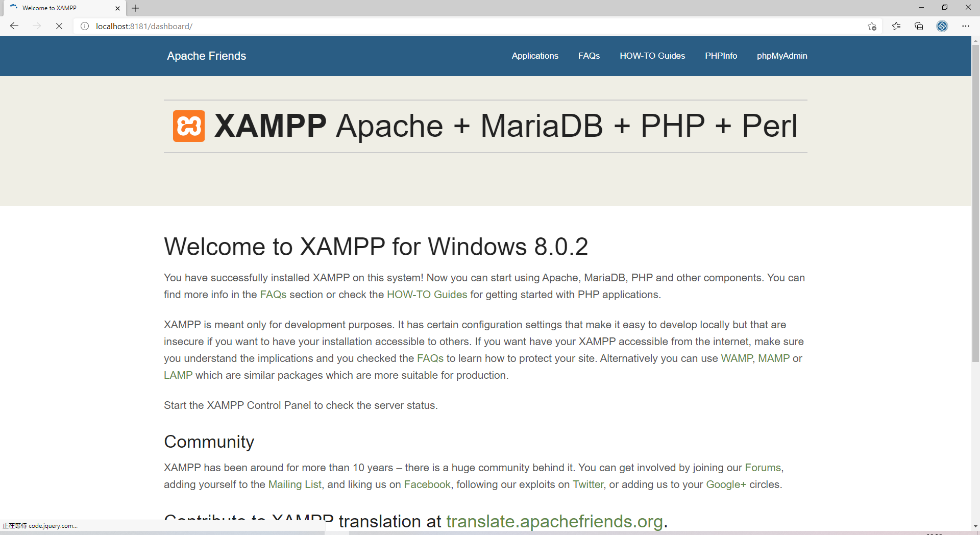Add this page to favorites with star icon
The height and width of the screenshot is (535, 980).
[x=872, y=26]
